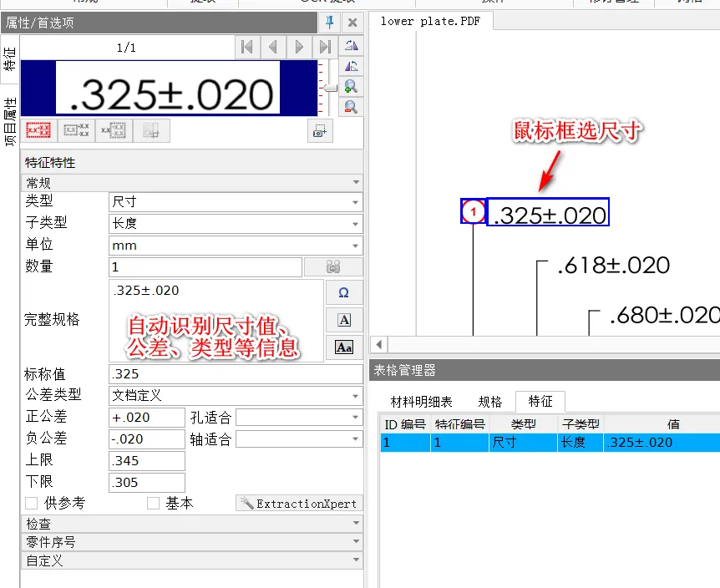The height and width of the screenshot is (588, 720).
Task: Click the dimension preview image thumbnail
Action: tap(169, 88)
